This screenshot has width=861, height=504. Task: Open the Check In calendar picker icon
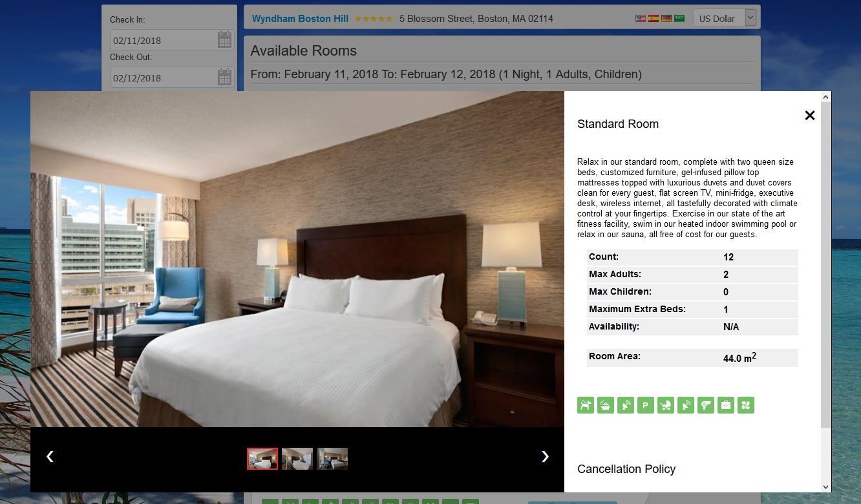click(224, 40)
